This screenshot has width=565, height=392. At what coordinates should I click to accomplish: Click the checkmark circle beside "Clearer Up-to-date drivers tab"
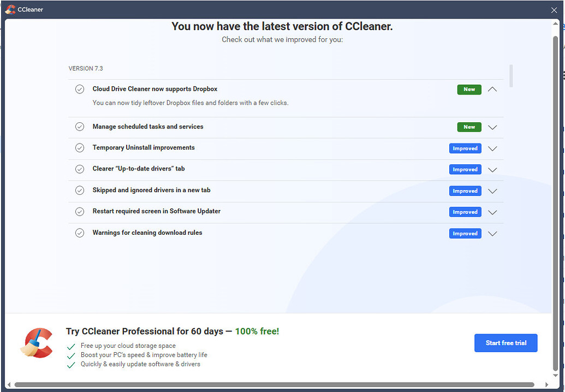(x=80, y=169)
